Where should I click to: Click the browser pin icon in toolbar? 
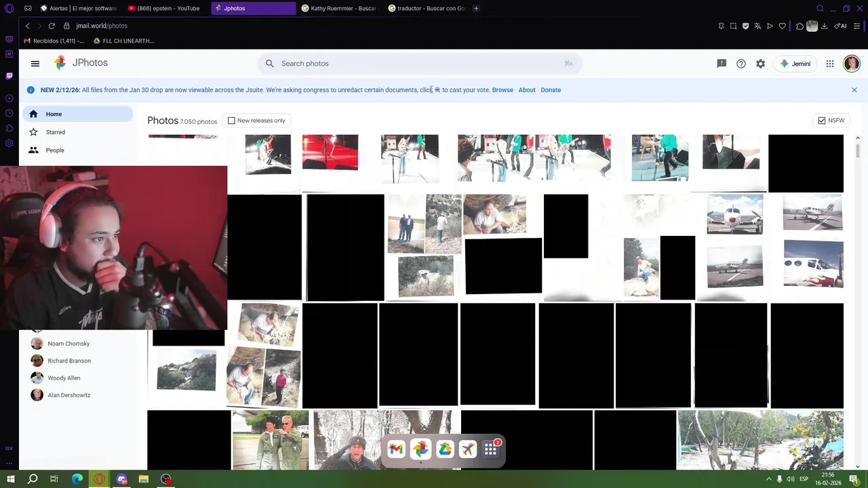(x=721, y=26)
